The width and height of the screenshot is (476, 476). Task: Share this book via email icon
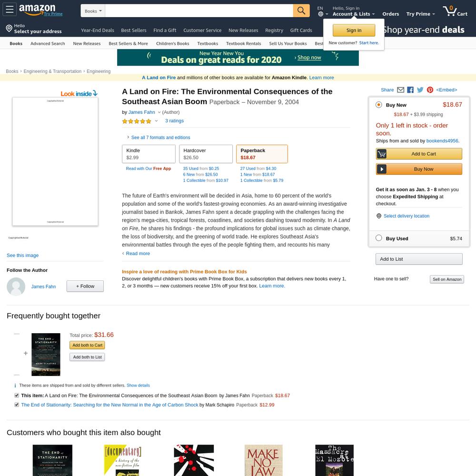[x=401, y=90]
